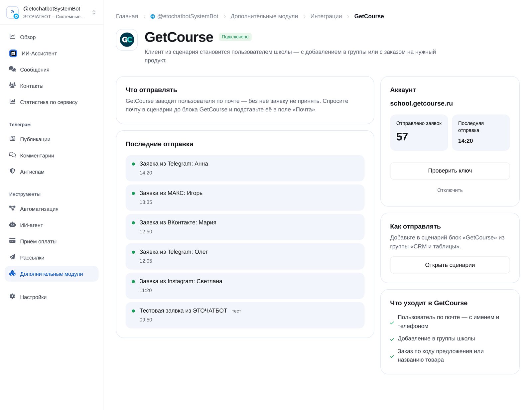This screenshot has height=410, width=532.
Task: Click the Антиспам shield icon
Action: click(12, 171)
